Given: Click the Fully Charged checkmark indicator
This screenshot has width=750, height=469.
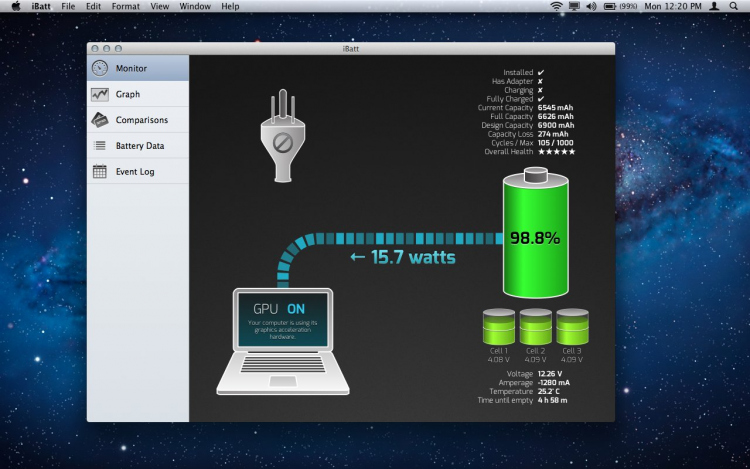Looking at the screenshot, I should pos(540,98).
